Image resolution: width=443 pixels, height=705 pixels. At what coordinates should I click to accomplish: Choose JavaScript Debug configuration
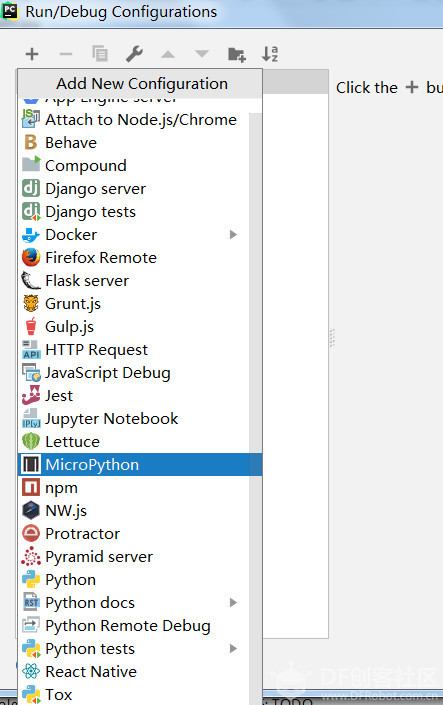point(133,372)
